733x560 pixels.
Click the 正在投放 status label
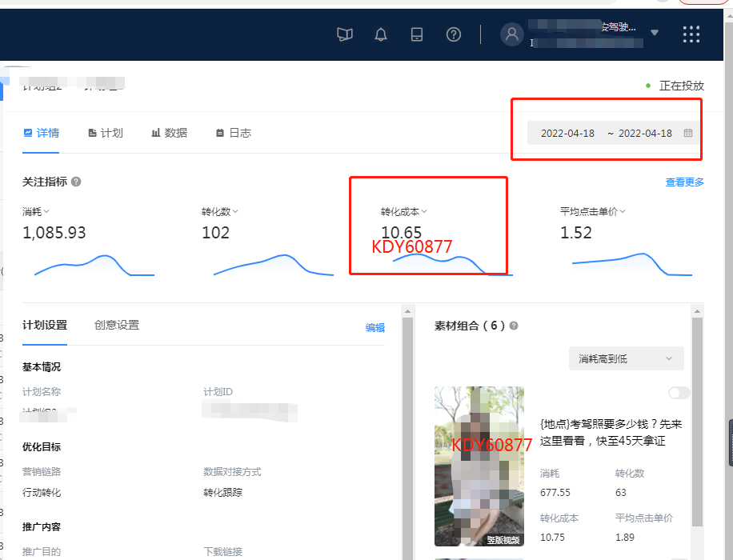tap(681, 86)
